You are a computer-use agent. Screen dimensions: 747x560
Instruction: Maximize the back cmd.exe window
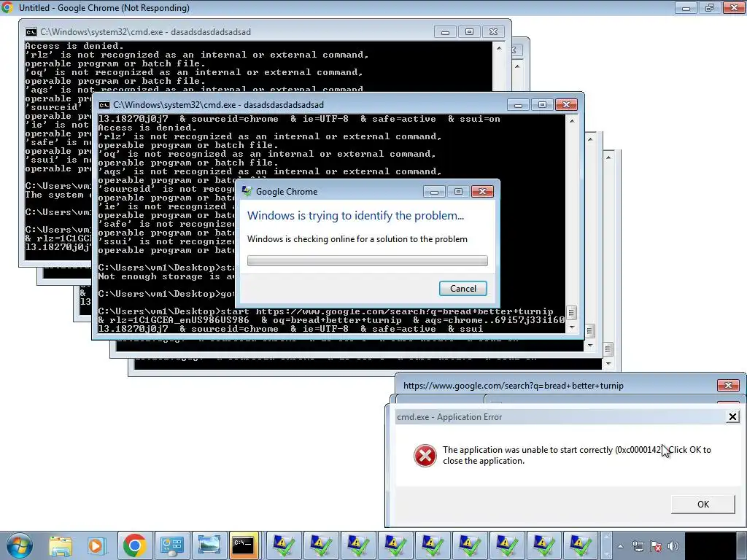pyautogui.click(x=469, y=32)
